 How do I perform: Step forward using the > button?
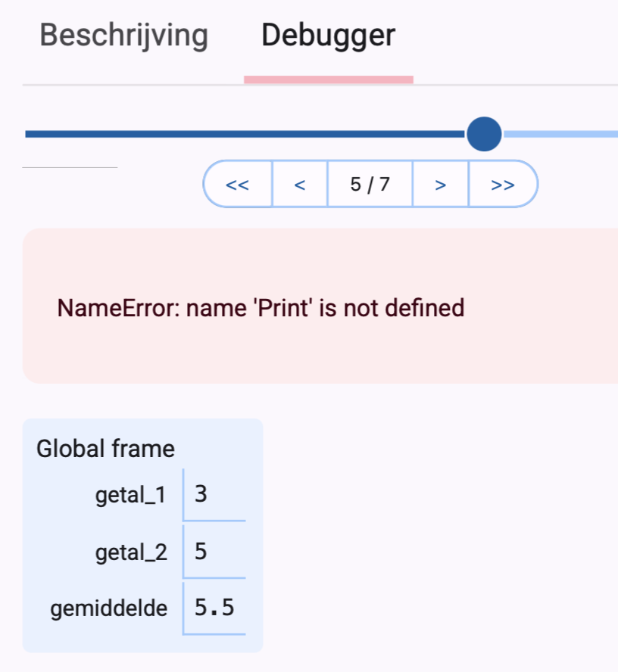[x=440, y=184]
